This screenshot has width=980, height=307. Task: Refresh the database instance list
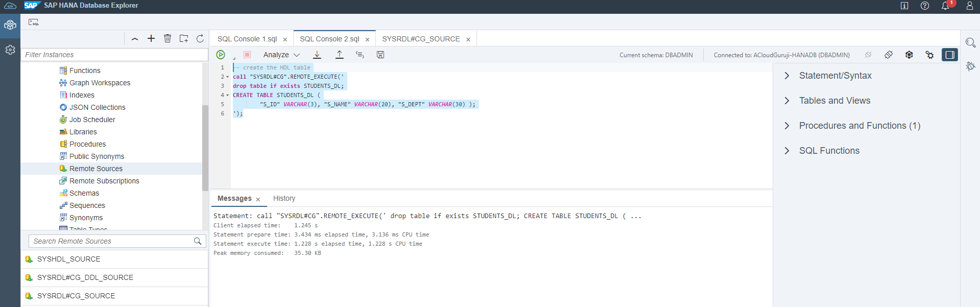200,38
